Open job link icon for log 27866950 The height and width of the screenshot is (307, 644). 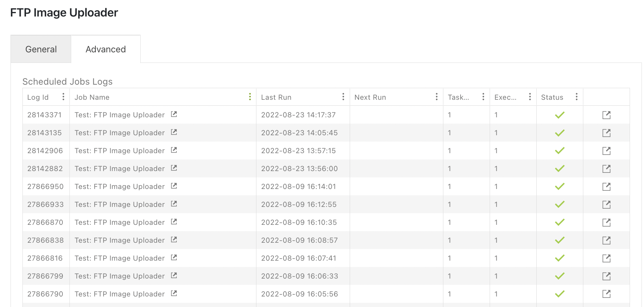(174, 186)
